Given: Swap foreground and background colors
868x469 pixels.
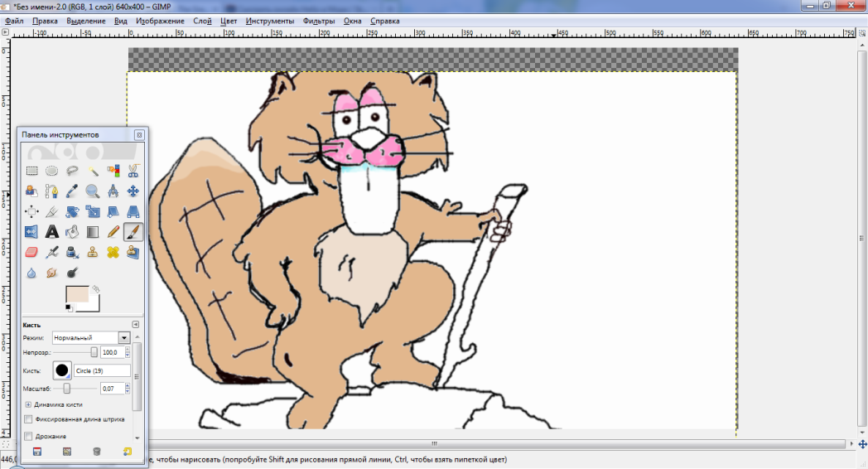Looking at the screenshot, I should click(96, 288).
